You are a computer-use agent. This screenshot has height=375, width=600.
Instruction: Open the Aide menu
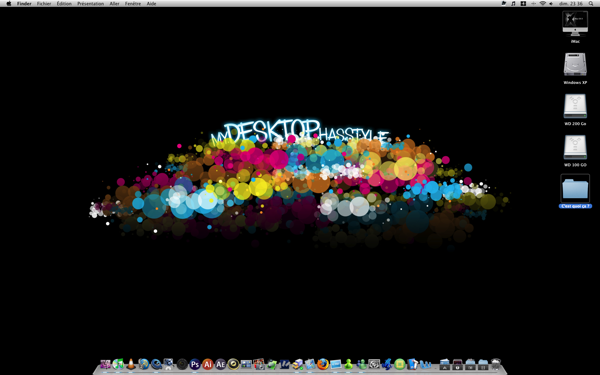(151, 3)
